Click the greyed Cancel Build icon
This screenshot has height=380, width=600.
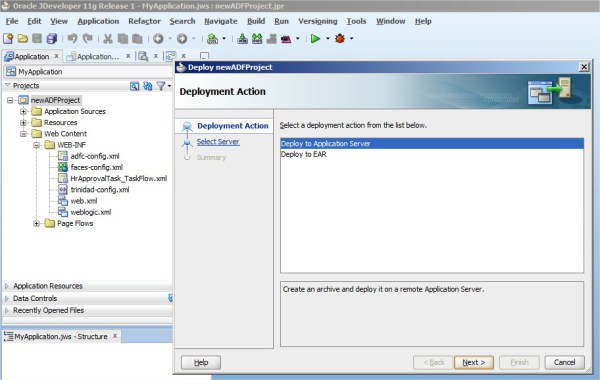click(271, 39)
